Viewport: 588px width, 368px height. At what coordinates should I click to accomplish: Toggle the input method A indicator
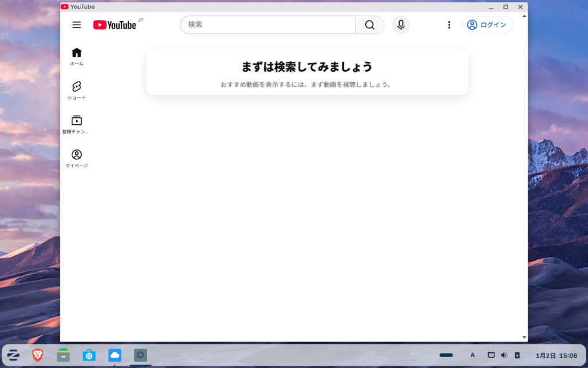pyautogui.click(x=473, y=355)
